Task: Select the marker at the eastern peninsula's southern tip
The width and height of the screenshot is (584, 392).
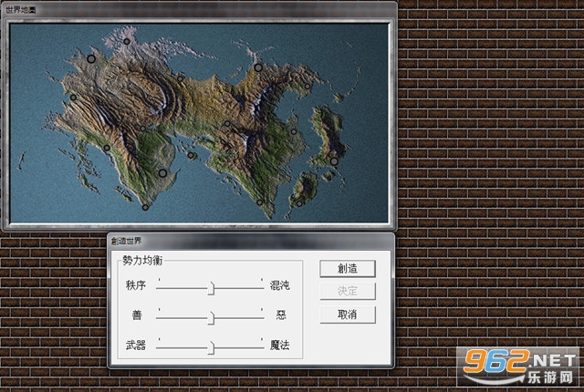Action: 259,202
